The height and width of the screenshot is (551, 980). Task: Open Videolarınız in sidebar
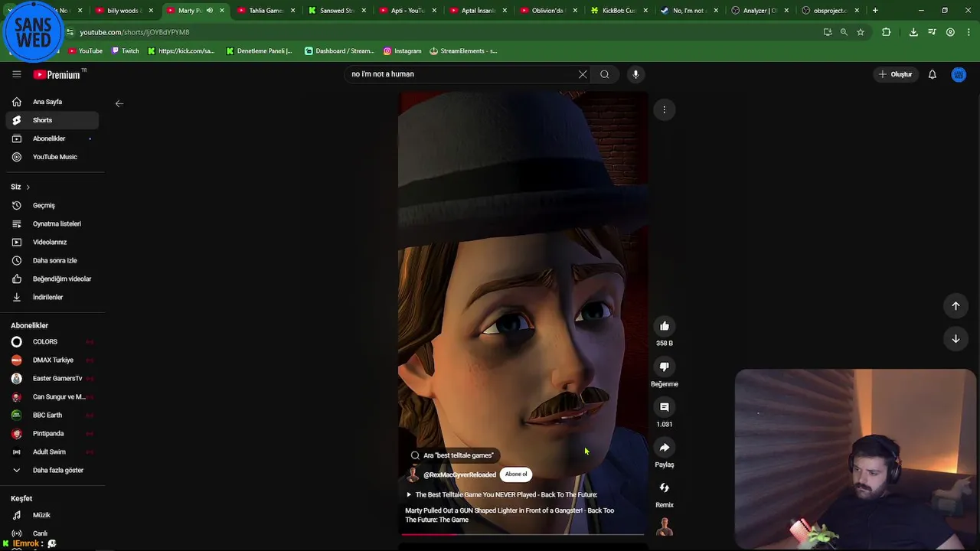point(52,243)
